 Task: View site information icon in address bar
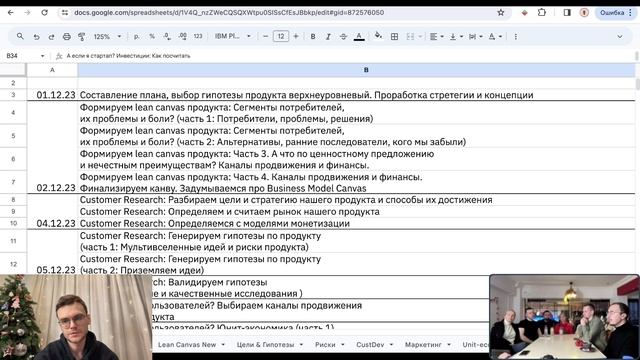coord(65,13)
